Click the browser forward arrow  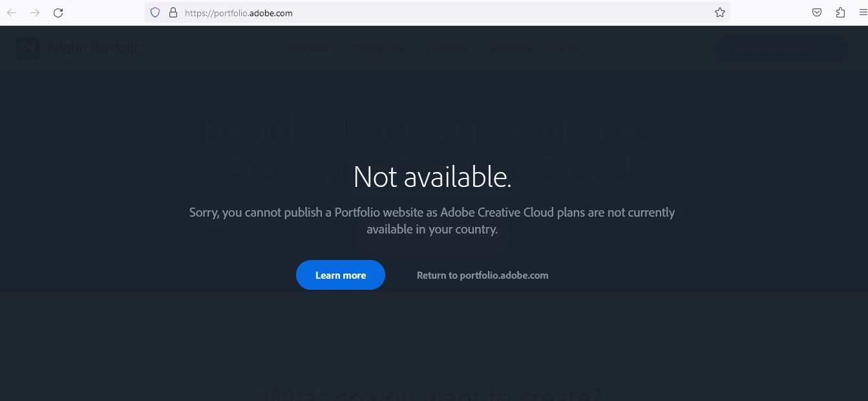35,12
